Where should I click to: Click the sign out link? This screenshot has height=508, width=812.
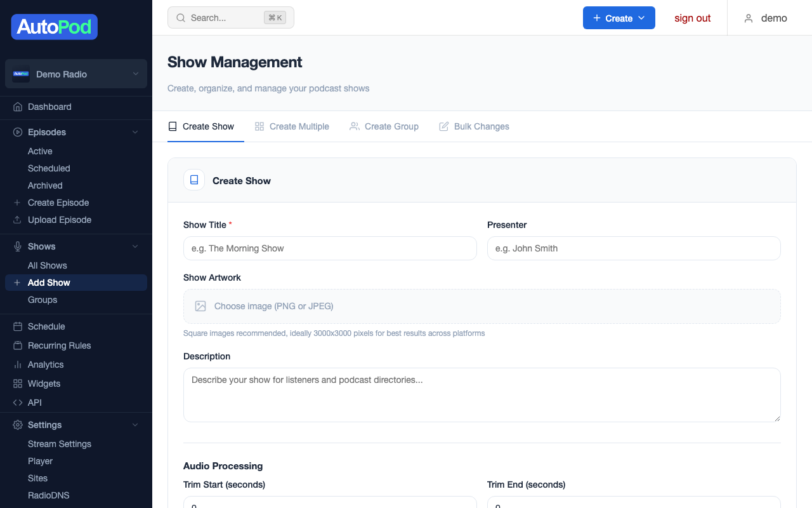(x=692, y=18)
